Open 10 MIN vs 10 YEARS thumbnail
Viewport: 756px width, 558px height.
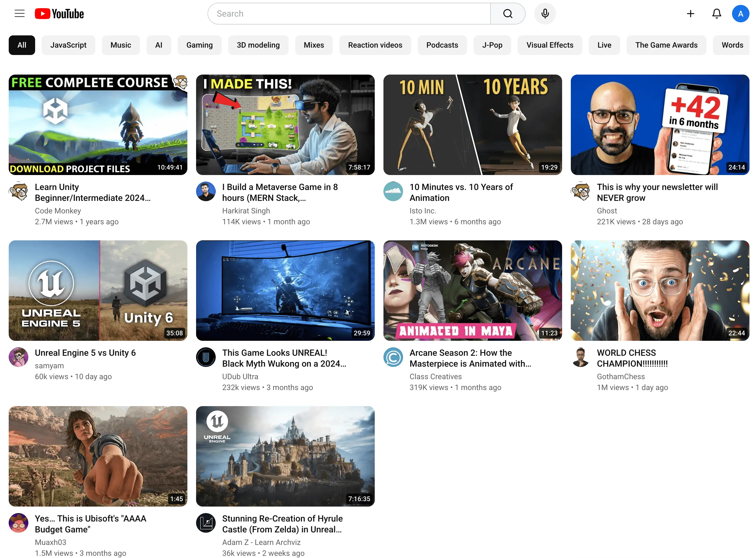click(472, 125)
